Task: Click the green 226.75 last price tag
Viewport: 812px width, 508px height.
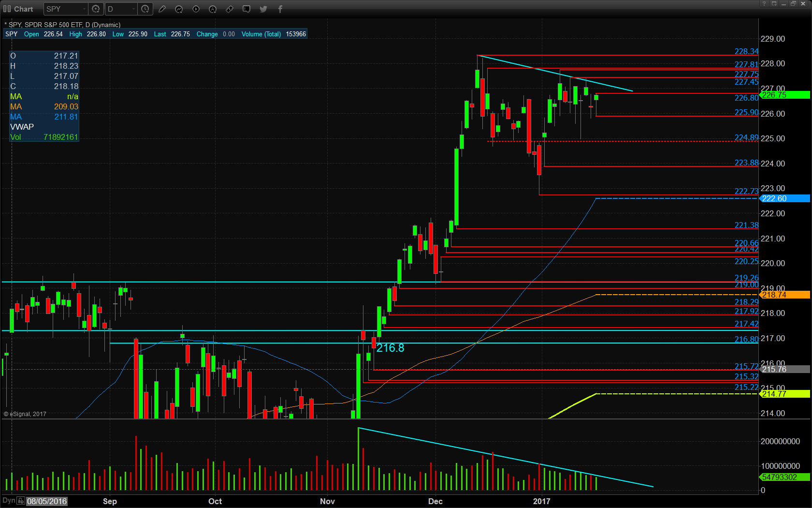Action: (x=785, y=95)
